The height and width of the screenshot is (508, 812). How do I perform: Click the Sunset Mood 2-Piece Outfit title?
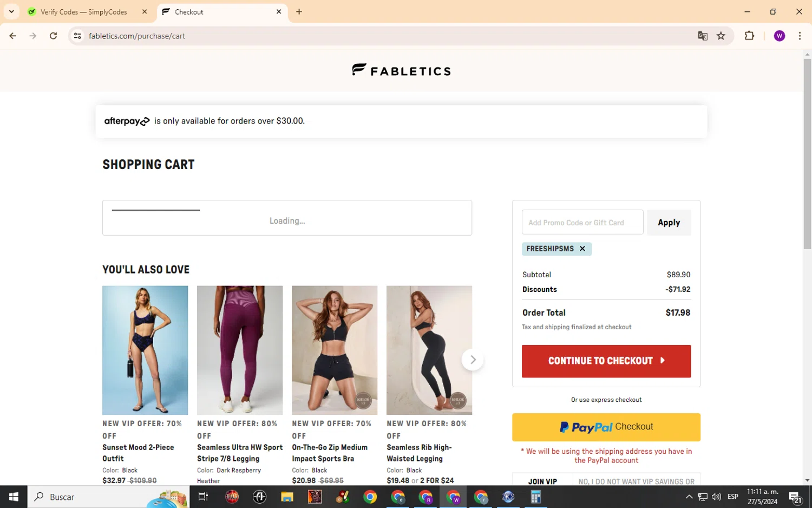pos(138,453)
